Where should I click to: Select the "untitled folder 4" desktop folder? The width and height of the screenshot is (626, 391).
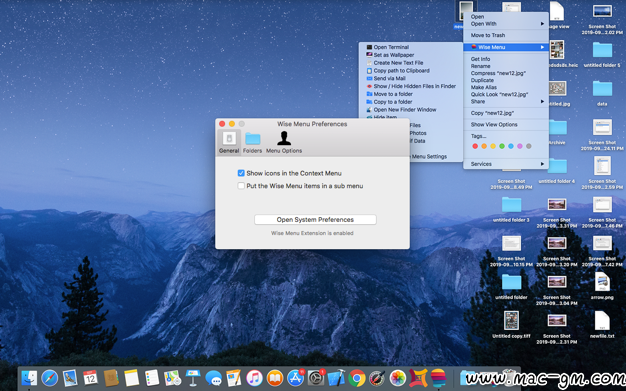(557, 170)
